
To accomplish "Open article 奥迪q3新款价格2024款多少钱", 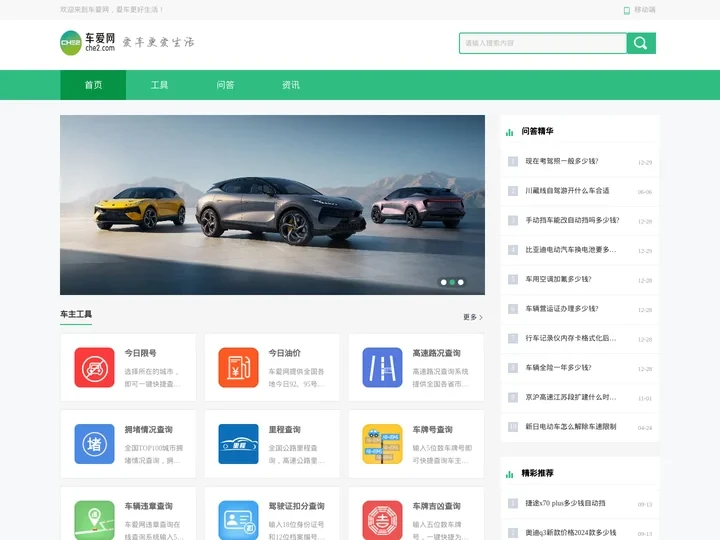I will [x=571, y=532].
